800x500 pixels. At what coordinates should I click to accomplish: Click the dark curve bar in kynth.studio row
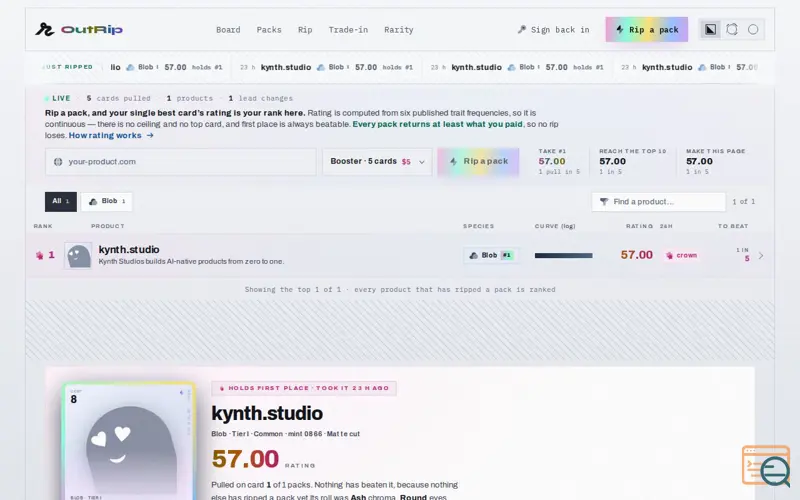tap(563, 256)
